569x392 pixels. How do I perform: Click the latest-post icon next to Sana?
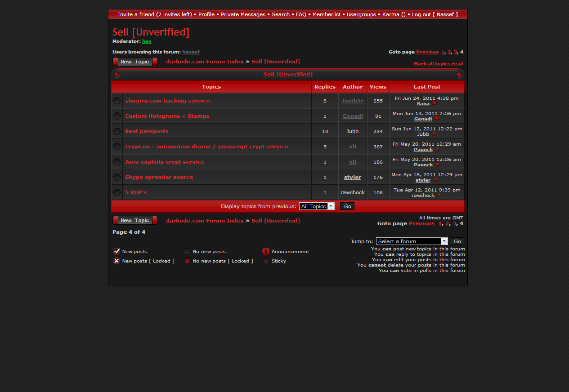point(435,104)
